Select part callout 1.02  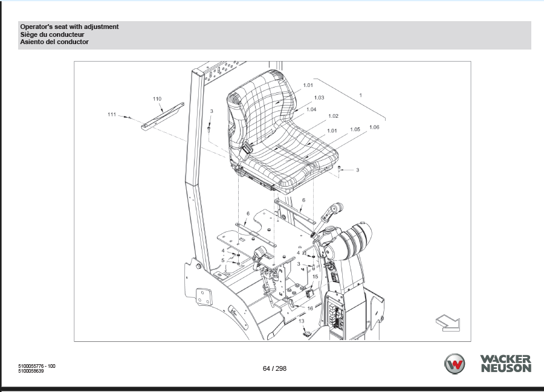(333, 116)
